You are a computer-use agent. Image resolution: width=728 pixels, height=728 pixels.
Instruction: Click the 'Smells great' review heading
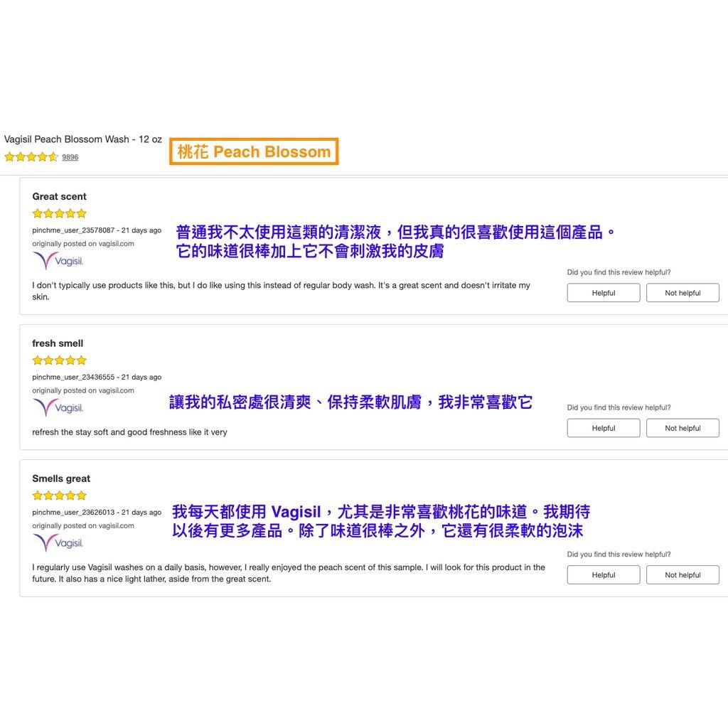click(x=61, y=478)
